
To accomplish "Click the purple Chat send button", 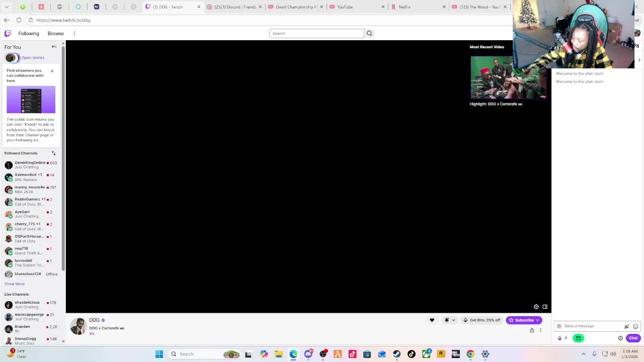I will 633,338.
